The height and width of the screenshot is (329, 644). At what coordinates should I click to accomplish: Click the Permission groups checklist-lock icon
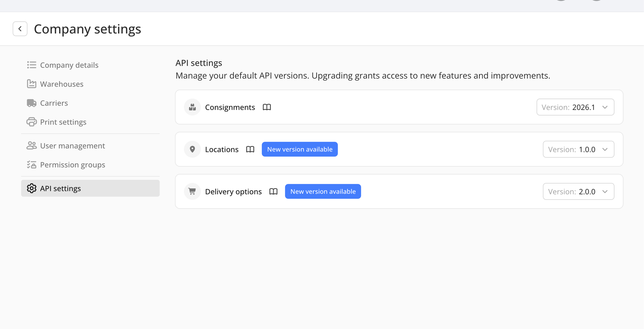coord(32,165)
